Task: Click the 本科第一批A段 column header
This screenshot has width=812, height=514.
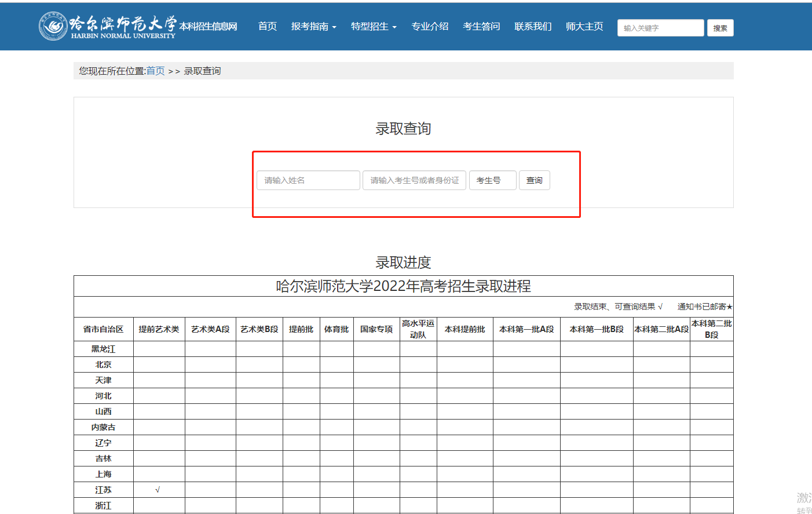Action: (x=526, y=329)
